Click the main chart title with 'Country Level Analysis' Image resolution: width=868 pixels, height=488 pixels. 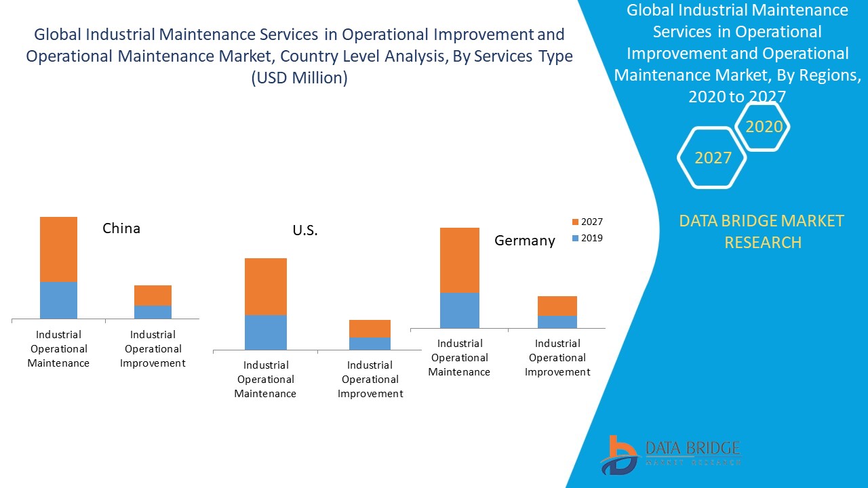[x=299, y=56]
